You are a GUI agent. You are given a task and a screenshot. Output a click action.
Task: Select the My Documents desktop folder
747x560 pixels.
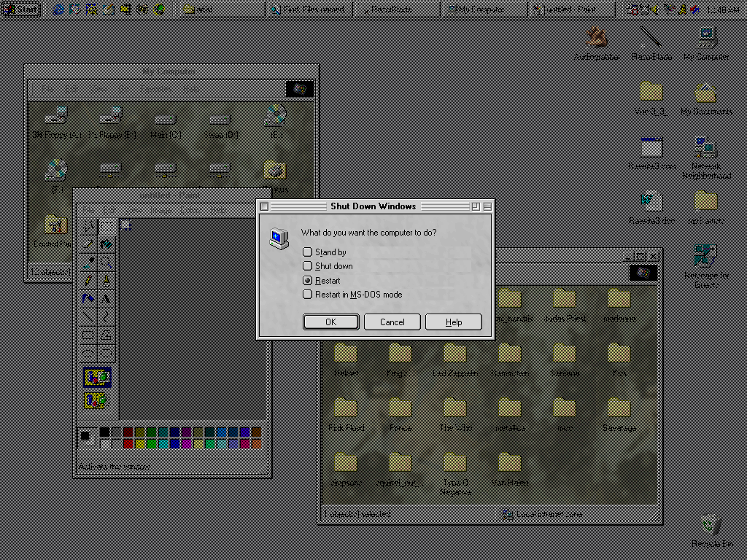click(x=706, y=98)
